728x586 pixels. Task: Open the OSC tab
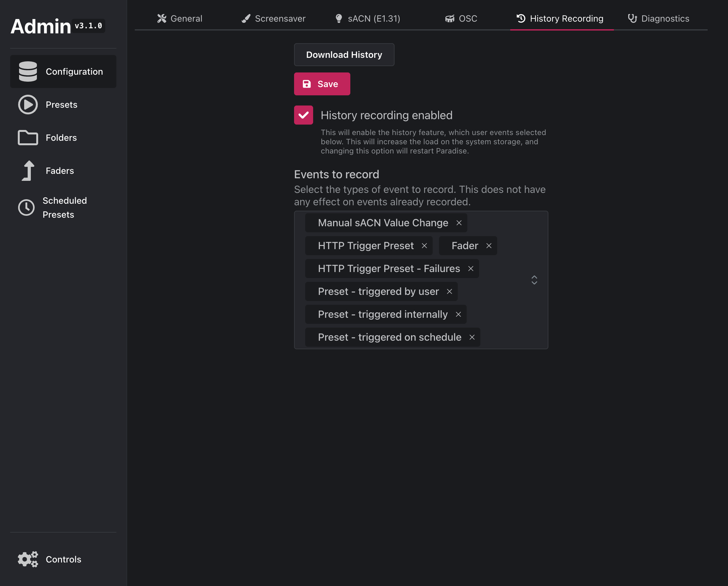point(461,18)
